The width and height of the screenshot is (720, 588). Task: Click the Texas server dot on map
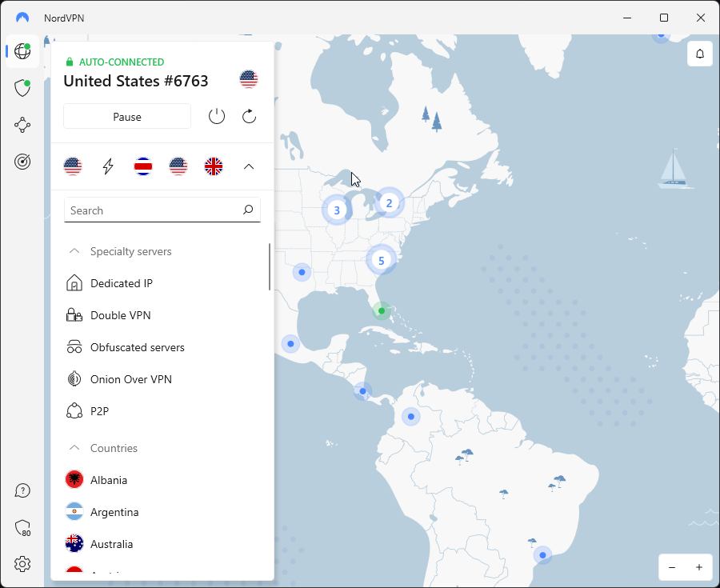302,272
